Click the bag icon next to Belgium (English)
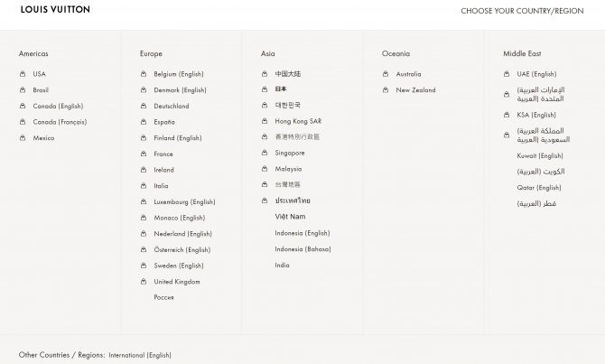 pos(144,74)
